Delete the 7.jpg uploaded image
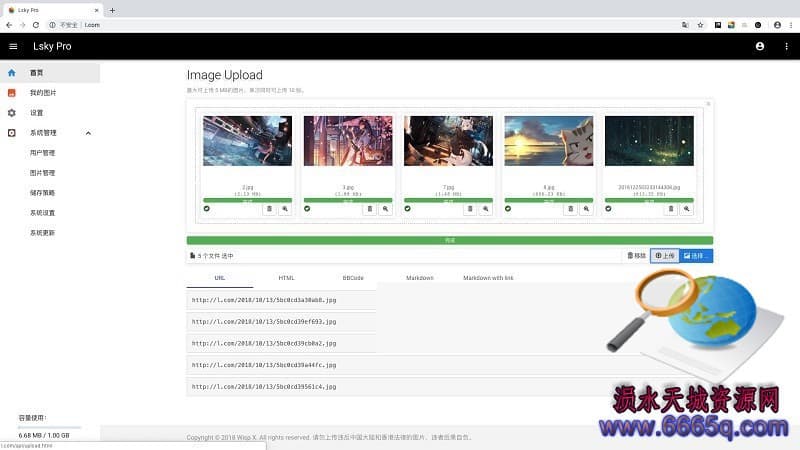Viewport: 800px width, 450px height. [x=470, y=209]
